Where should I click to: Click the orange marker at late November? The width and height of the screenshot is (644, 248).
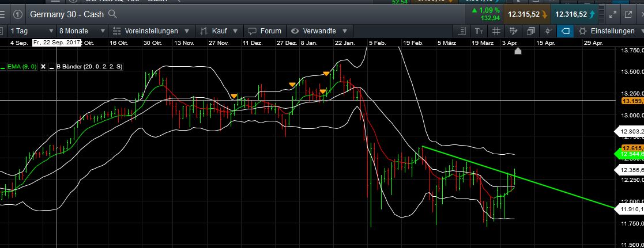coord(234,96)
